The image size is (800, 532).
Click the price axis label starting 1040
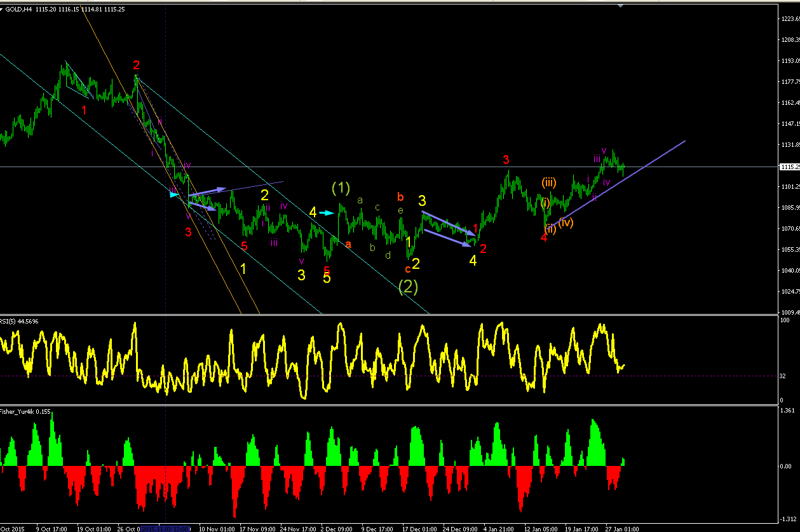tap(790, 270)
